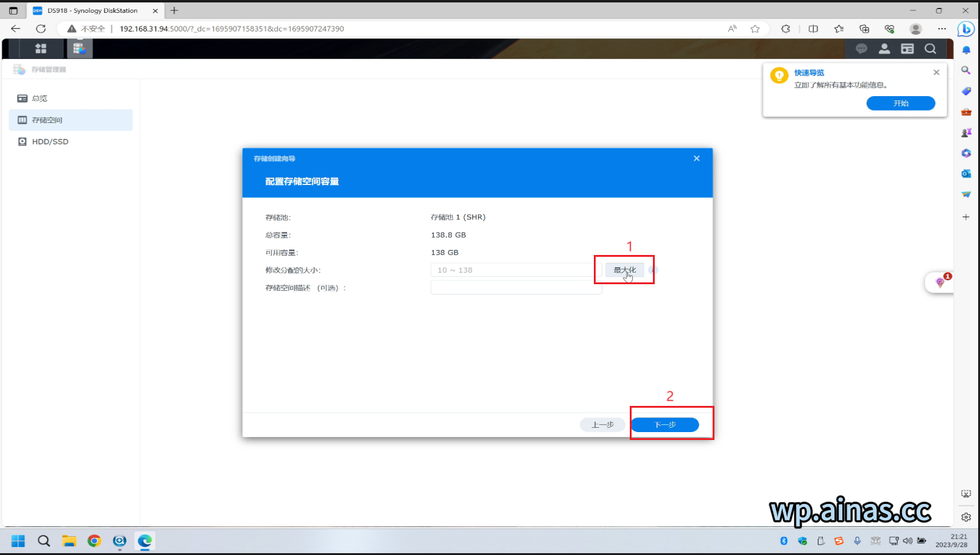Open HDD/SSD section in sidebar

(50, 142)
